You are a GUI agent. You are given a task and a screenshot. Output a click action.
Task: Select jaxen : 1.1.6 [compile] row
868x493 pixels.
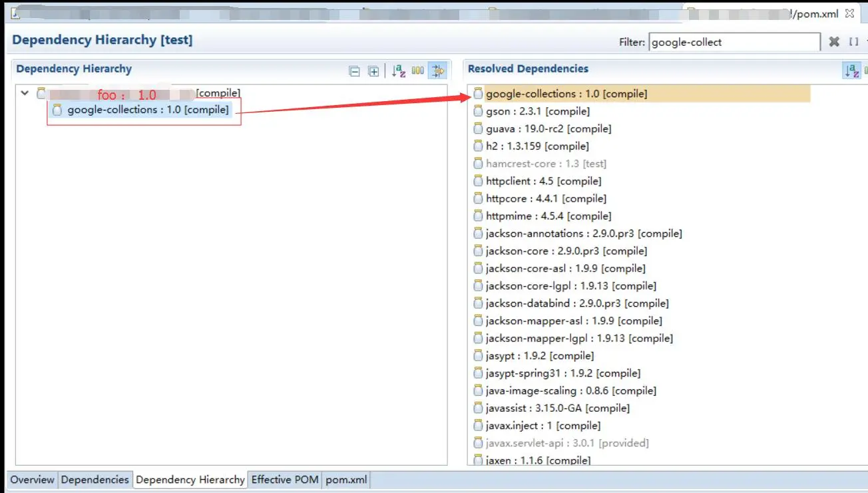coord(539,460)
